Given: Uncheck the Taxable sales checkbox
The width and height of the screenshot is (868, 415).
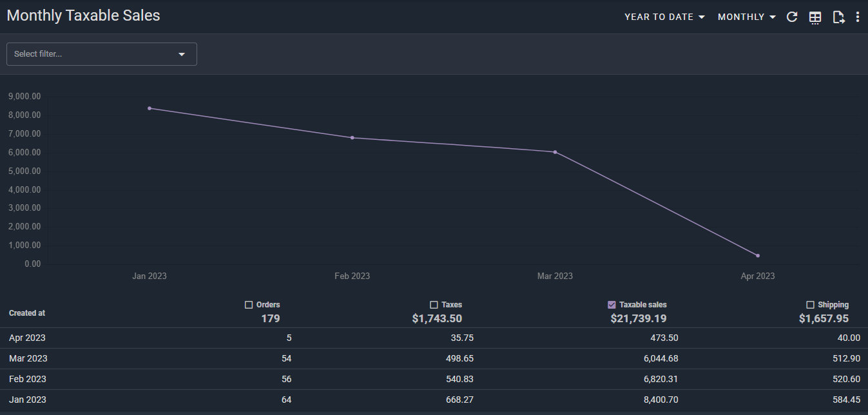Looking at the screenshot, I should 612,305.
